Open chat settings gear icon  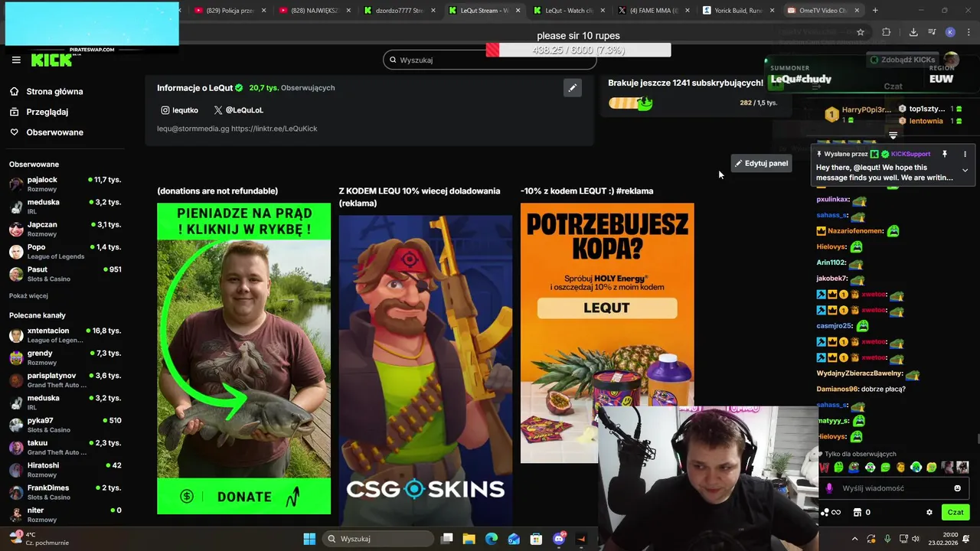929,513
